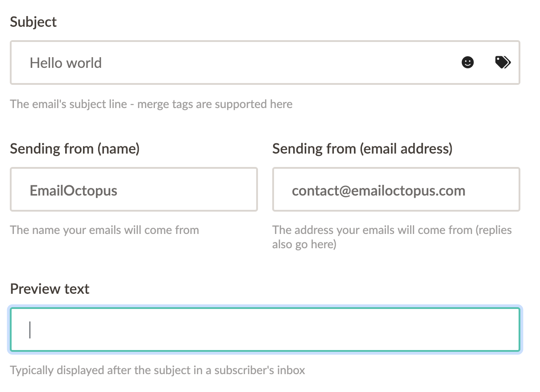Click the 'Hello world' subject text
The width and height of the screenshot is (540, 392).
pos(66,63)
